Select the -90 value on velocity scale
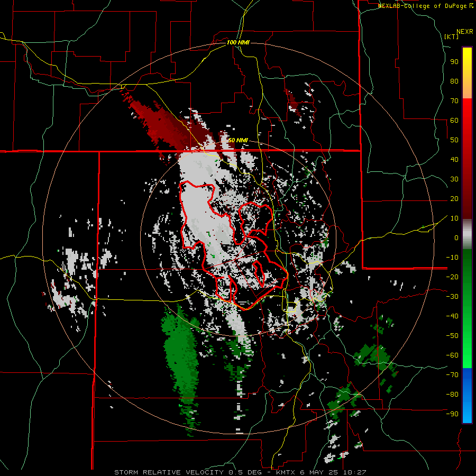476x476 pixels. coord(453,414)
